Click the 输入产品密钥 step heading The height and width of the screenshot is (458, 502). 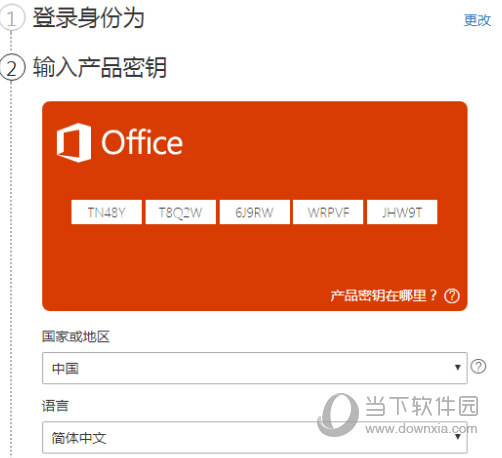click(x=100, y=68)
